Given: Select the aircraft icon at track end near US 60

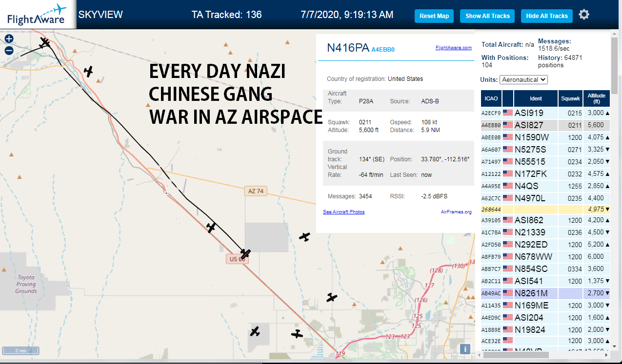Looking at the screenshot, I should click(245, 253).
